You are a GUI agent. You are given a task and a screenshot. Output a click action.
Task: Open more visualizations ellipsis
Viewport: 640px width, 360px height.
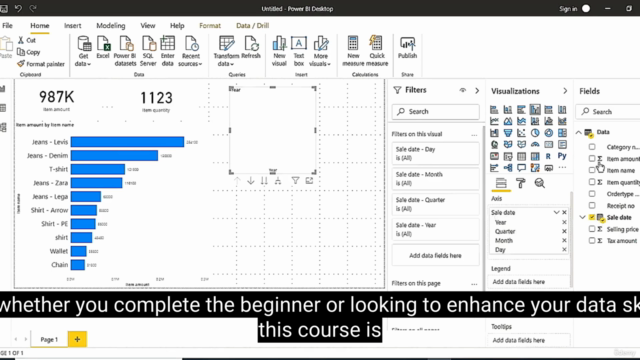562,167
